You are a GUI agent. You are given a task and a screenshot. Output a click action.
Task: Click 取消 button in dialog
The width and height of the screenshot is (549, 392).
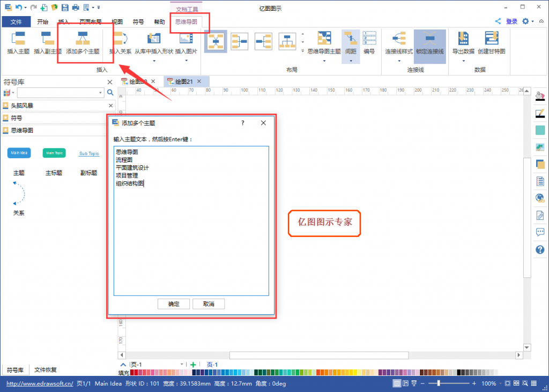pos(209,304)
